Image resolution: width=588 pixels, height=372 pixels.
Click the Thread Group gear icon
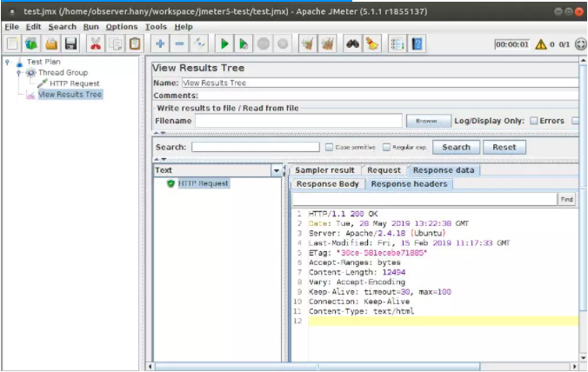30,73
